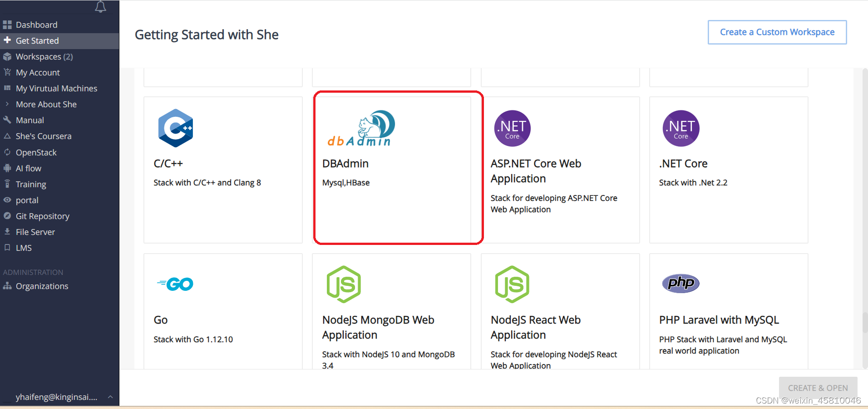Click the C++ hexagon logo

(x=176, y=128)
